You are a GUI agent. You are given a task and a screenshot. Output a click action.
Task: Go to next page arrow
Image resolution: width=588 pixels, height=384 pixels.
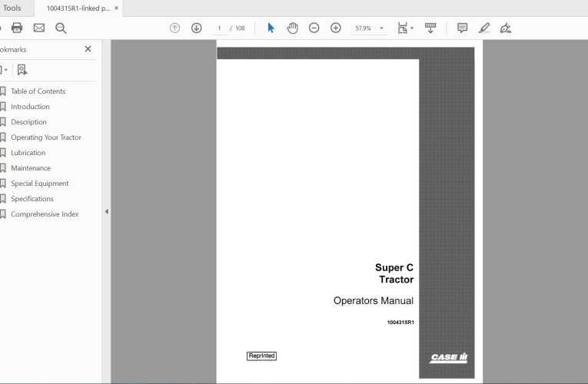[x=197, y=28]
